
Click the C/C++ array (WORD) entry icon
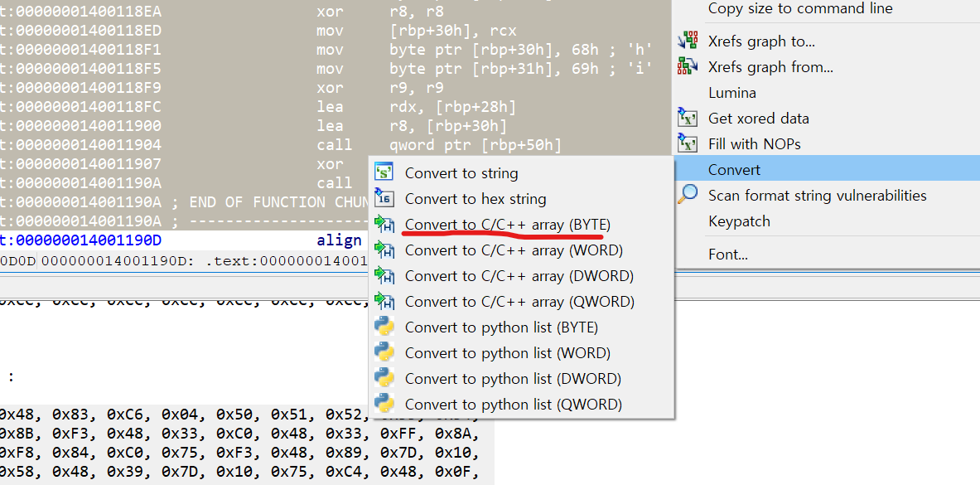(384, 250)
